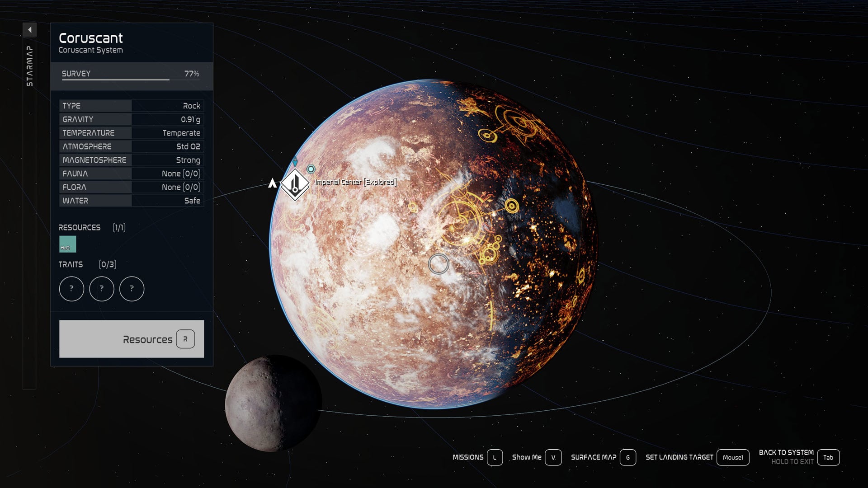Click the third unknown trait icon
868x488 pixels.
tap(132, 289)
